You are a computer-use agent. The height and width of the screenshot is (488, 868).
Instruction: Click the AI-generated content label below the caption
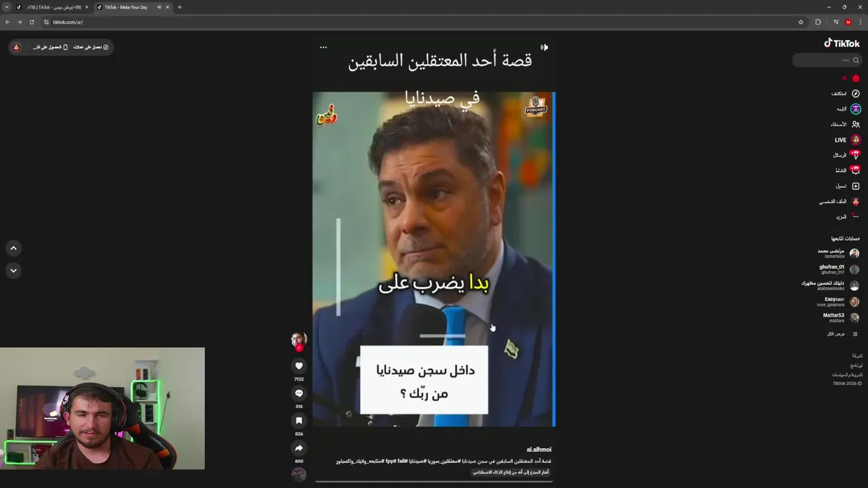coord(511,472)
